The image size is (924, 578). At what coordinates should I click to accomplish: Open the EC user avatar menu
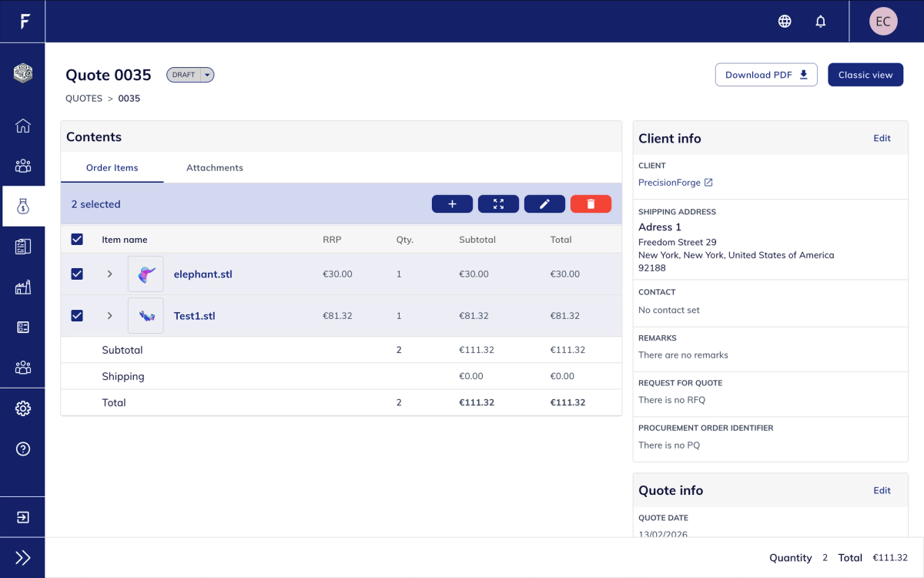[x=883, y=22]
